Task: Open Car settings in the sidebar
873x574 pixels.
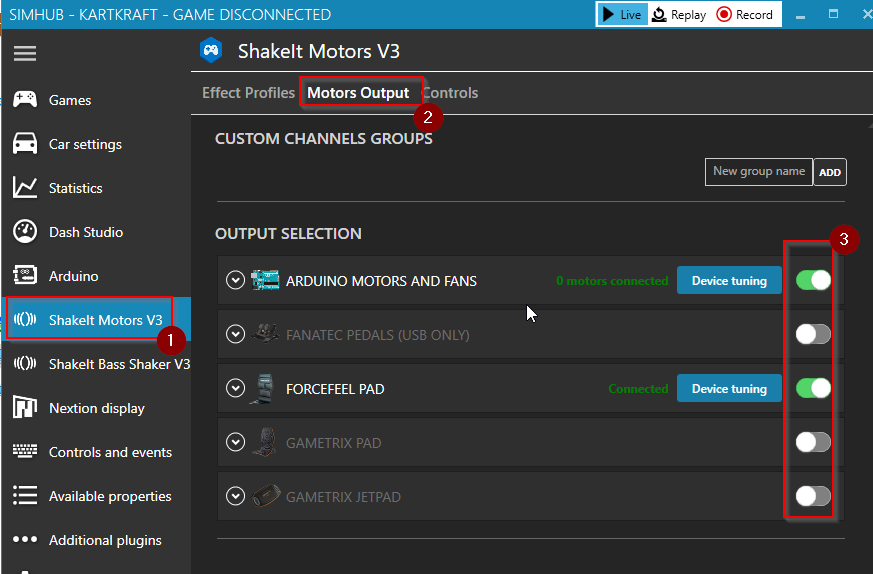Action: coord(96,144)
